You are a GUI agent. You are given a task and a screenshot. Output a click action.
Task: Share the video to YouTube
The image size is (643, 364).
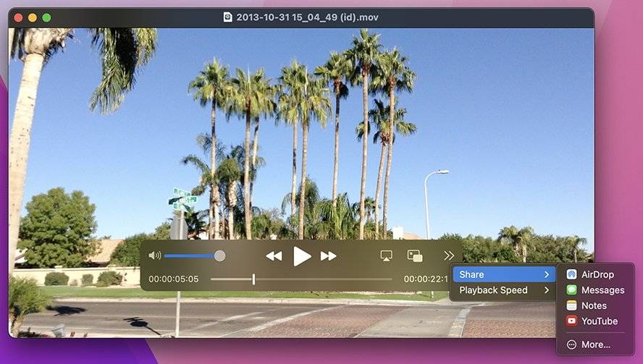(595, 321)
